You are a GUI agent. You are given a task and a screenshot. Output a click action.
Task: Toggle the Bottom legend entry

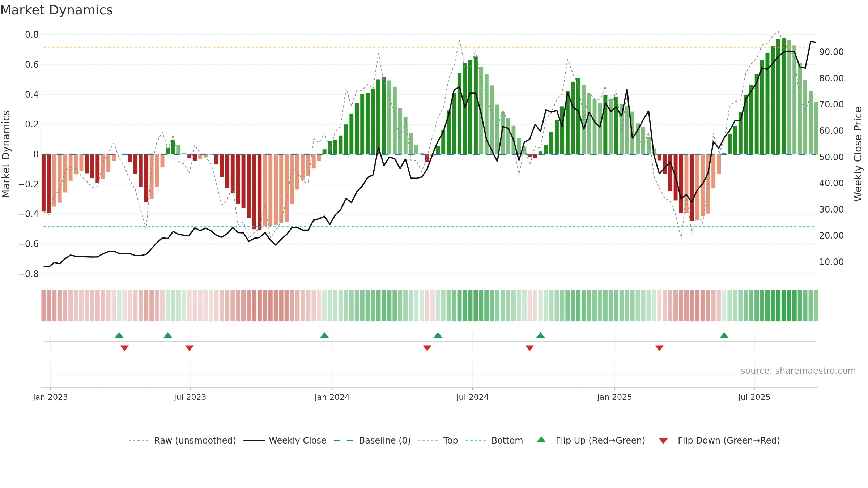pyautogui.click(x=494, y=440)
